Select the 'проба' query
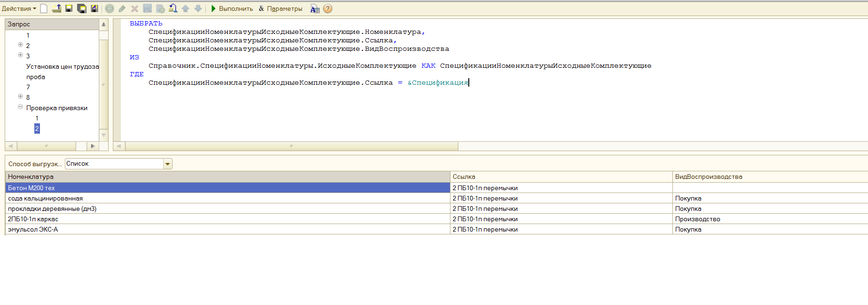The width and height of the screenshot is (868, 305). coord(36,77)
